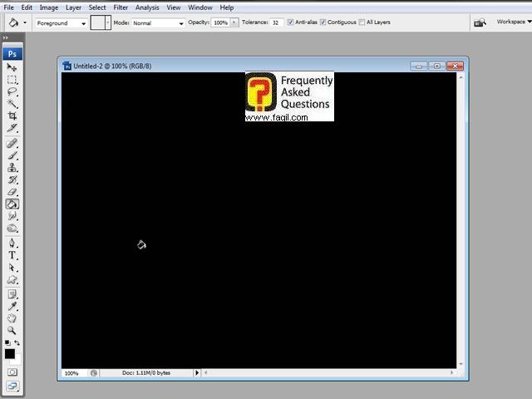532x399 pixels.
Task: Open the Filter menu
Action: 121,7
